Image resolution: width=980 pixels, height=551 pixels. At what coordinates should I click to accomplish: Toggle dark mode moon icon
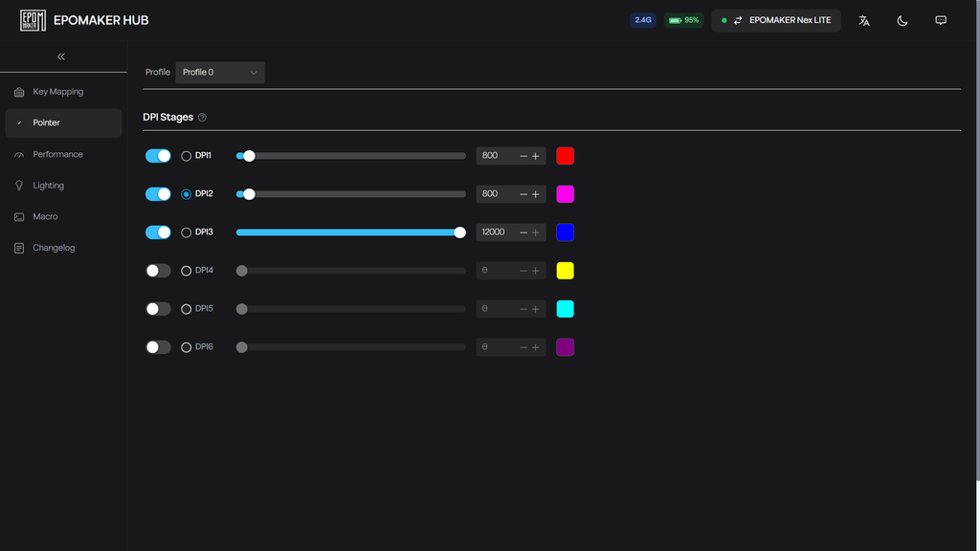tap(902, 21)
